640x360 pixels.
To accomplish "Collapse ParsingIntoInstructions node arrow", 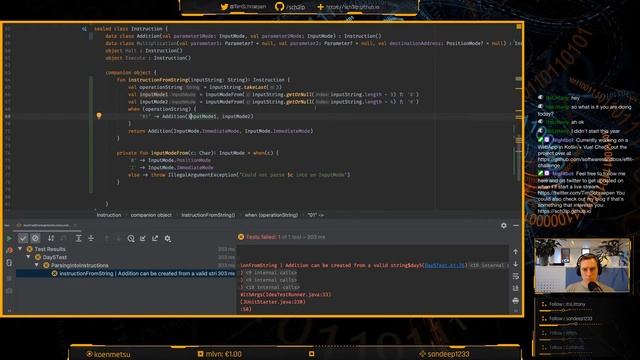I will (x=36, y=265).
